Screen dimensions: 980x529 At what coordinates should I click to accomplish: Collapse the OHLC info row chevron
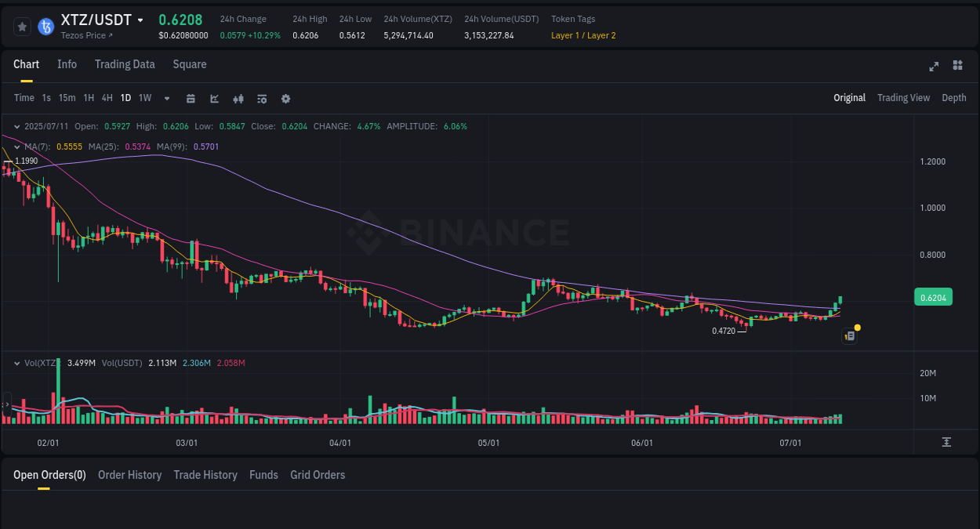17,126
